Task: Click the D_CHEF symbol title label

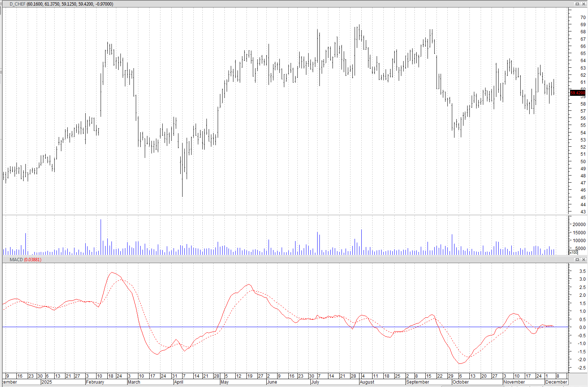Action: pyautogui.click(x=17, y=4)
